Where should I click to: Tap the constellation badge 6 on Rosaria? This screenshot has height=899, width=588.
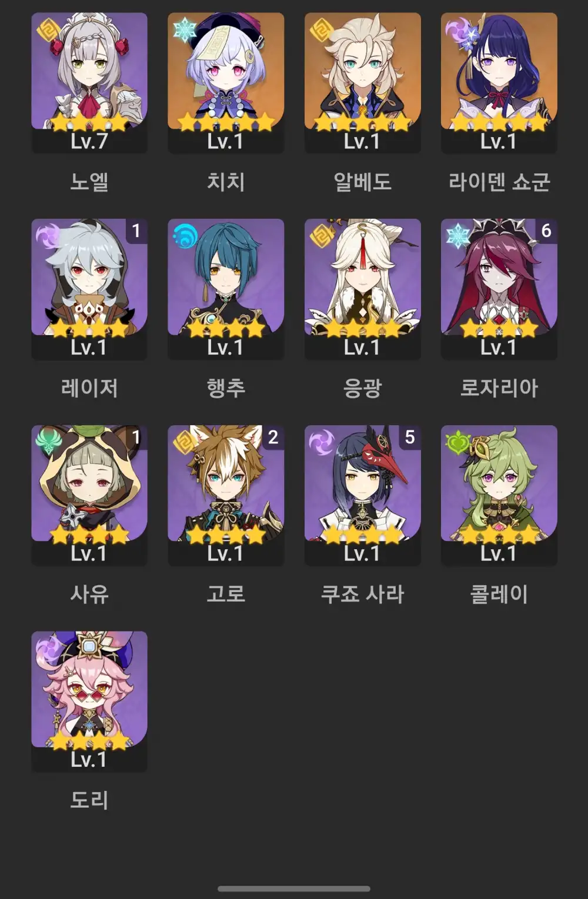point(546,230)
